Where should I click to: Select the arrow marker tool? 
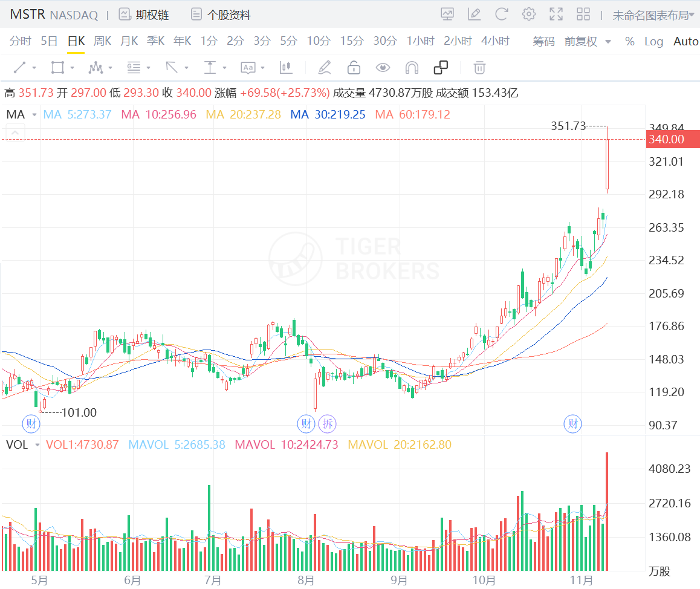click(172, 68)
